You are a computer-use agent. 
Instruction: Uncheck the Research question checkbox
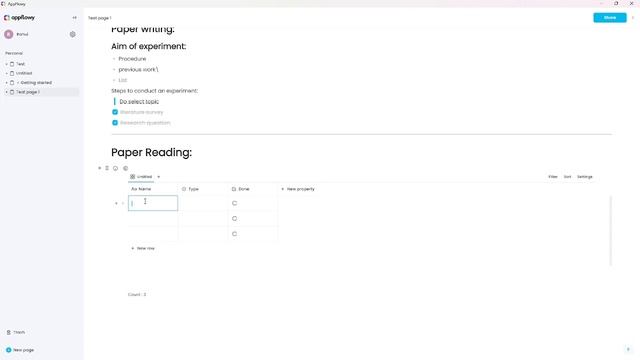[x=115, y=122]
